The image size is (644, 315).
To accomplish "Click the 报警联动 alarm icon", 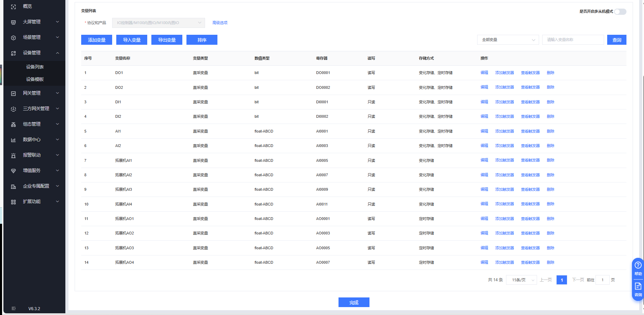I will click(x=13, y=155).
